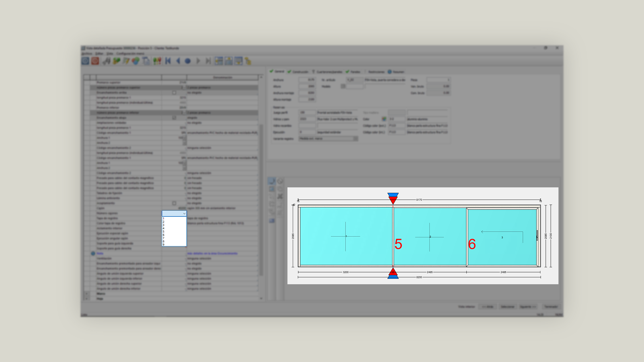This screenshot has width=644, height=362.
Task: Open the Vista menu
Action: 110,54
